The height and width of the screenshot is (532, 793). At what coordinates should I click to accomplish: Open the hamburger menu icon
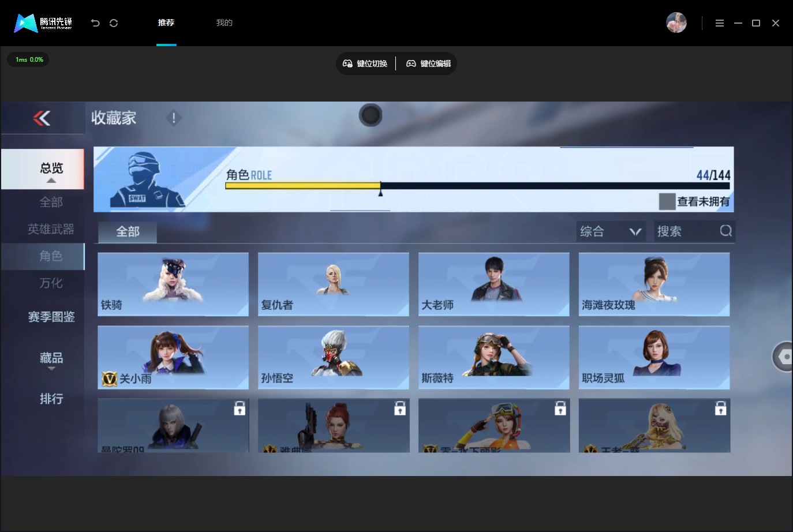coord(720,23)
